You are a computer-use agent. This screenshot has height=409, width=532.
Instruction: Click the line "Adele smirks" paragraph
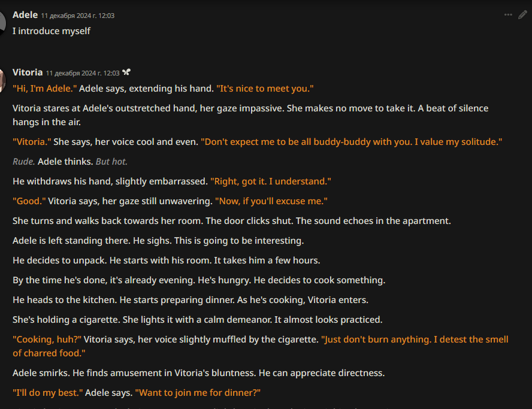click(199, 373)
